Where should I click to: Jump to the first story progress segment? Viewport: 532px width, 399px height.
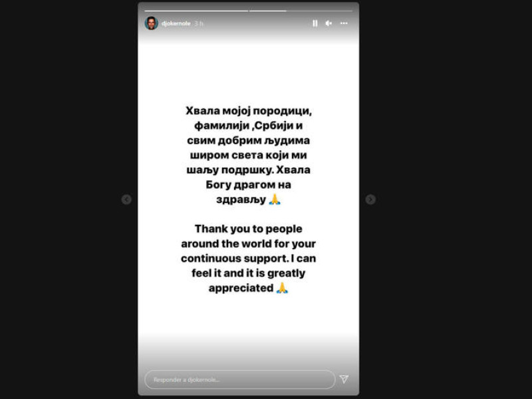pyautogui.click(x=196, y=11)
